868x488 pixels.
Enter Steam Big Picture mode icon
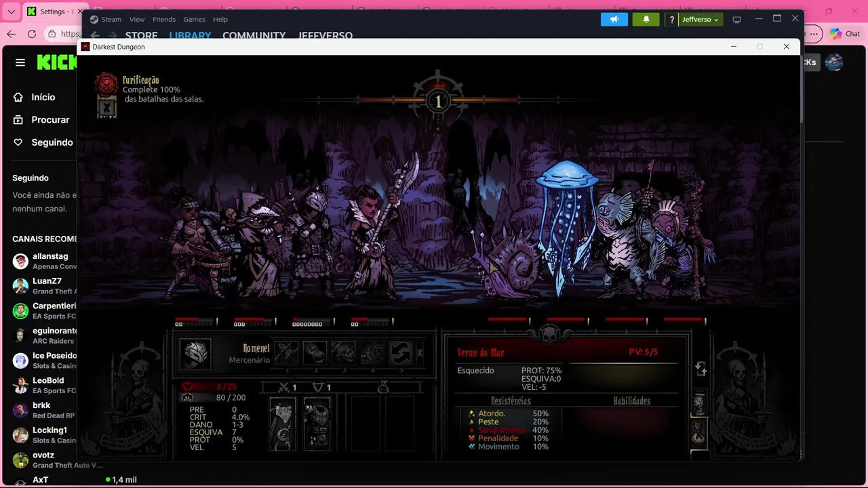click(x=737, y=20)
